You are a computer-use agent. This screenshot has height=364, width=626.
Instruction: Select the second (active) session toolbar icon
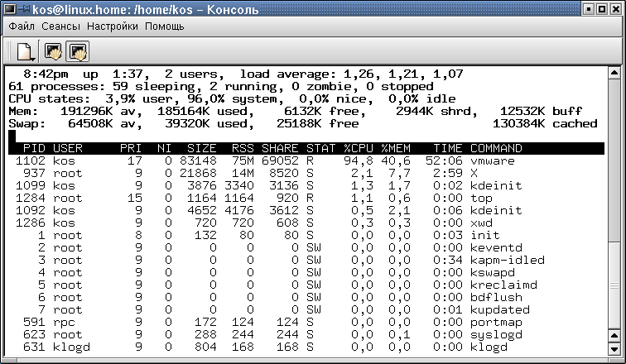tap(78, 52)
